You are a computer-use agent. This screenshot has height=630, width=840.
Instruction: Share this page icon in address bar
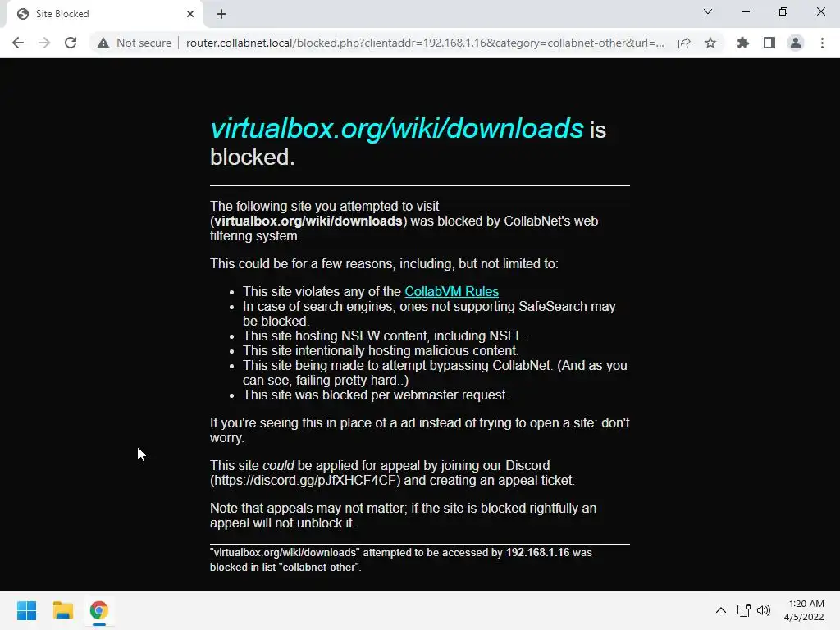(684, 43)
